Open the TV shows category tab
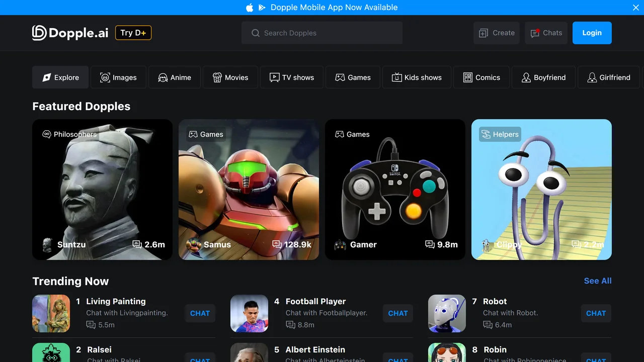Screen dimensions: 644x362 (x=292, y=77)
